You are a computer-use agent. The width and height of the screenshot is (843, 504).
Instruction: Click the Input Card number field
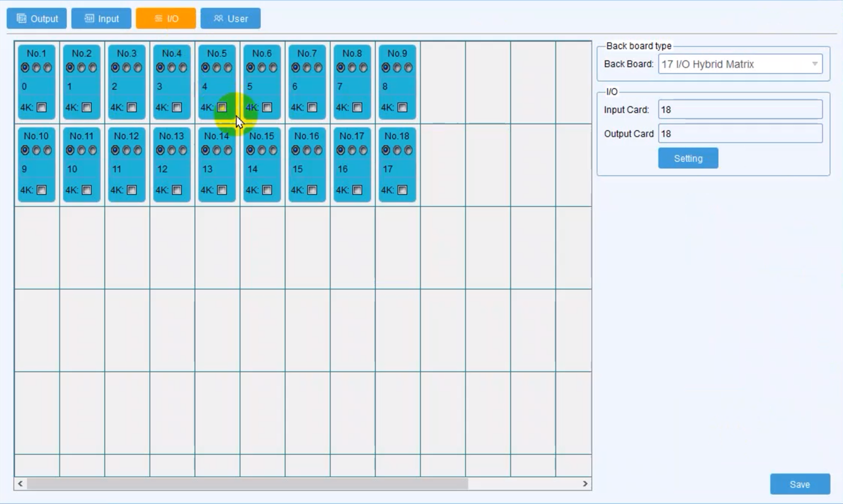740,110
